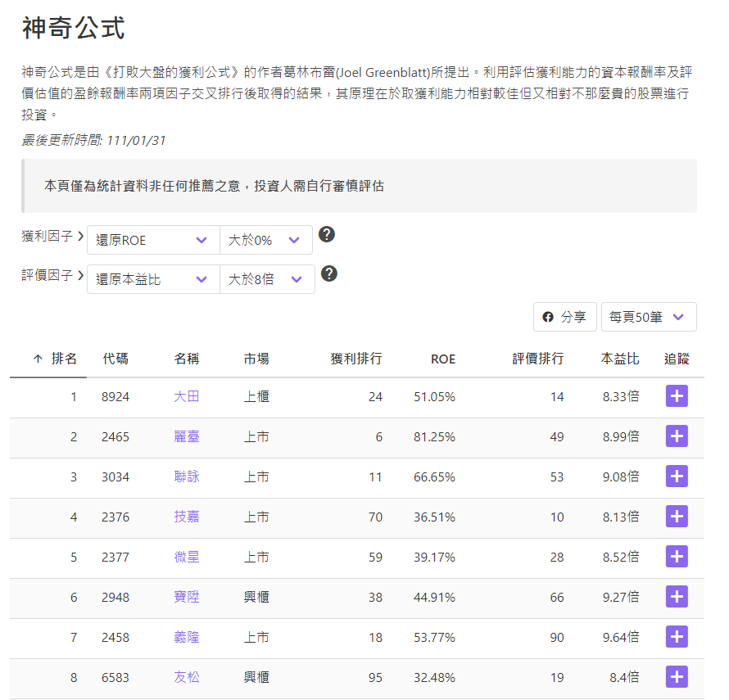The height and width of the screenshot is (700, 729).
Task: Add 友松 (6583) to tracking list
Action: click(677, 677)
